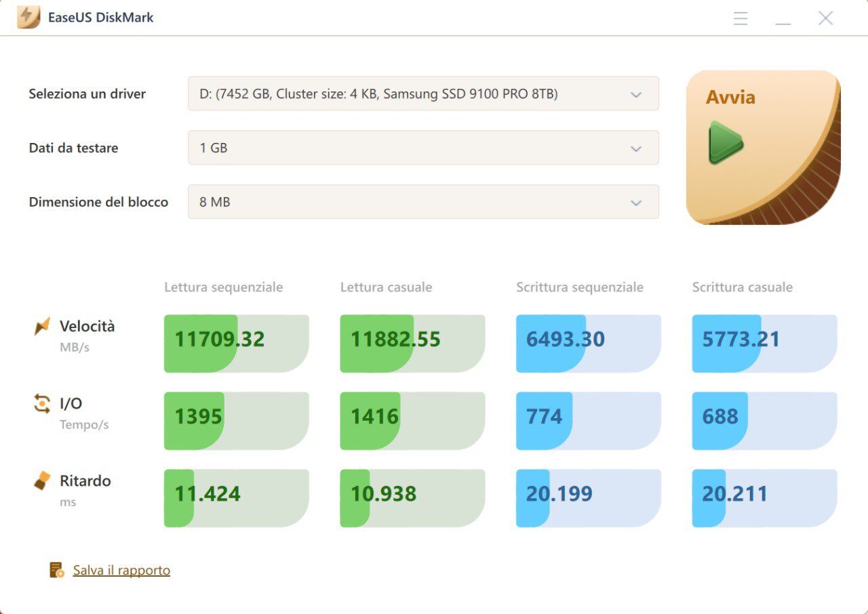Select the random write speed result 5773.21
The width and height of the screenshot is (868, 614).
764,344
